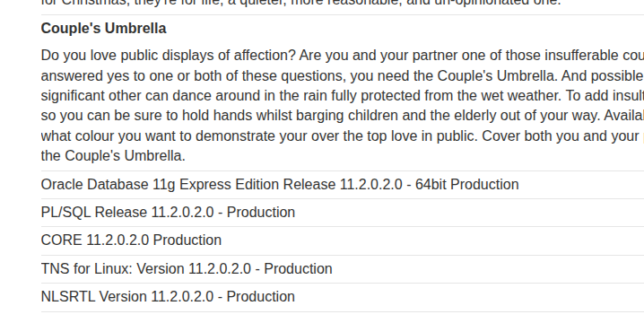Click the line starting 'what colour you want'
Viewport: 644px width, 332px height.
(x=343, y=136)
